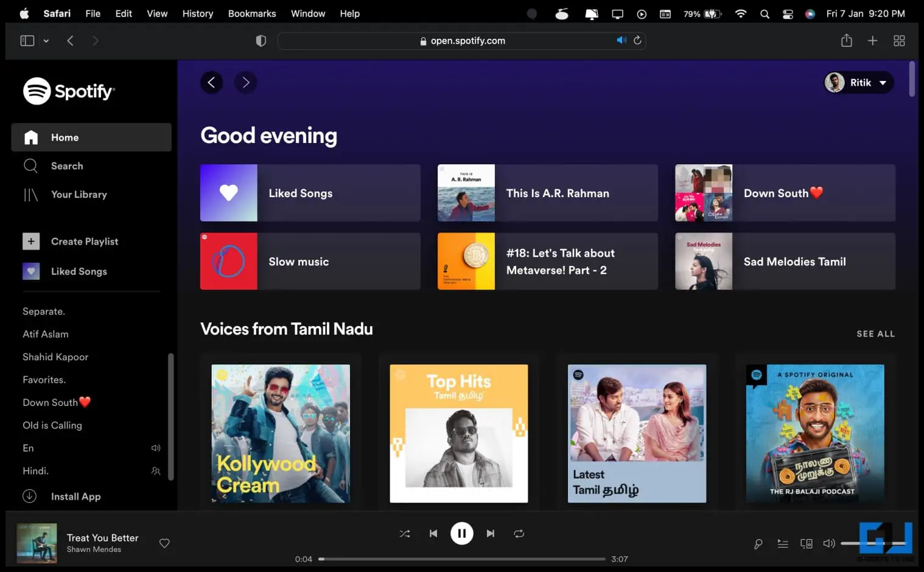Viewport: 924px width, 572px height.
Task: Open macOS Control Center
Action: coord(788,13)
